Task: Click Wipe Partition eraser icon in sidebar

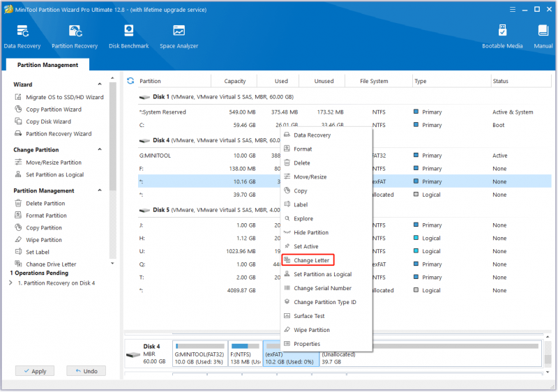Action: (18, 240)
